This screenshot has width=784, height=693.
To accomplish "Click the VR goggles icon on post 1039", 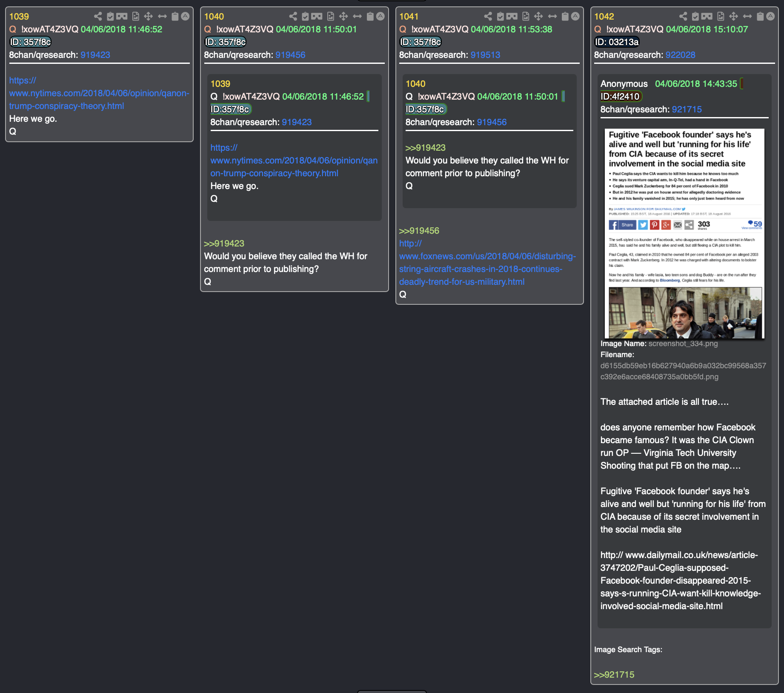I will tap(122, 16).
